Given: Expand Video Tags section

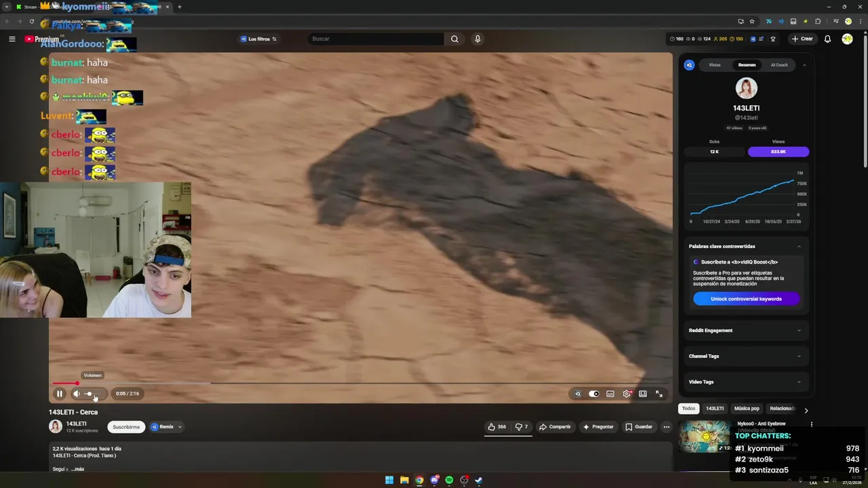Looking at the screenshot, I should [745, 382].
